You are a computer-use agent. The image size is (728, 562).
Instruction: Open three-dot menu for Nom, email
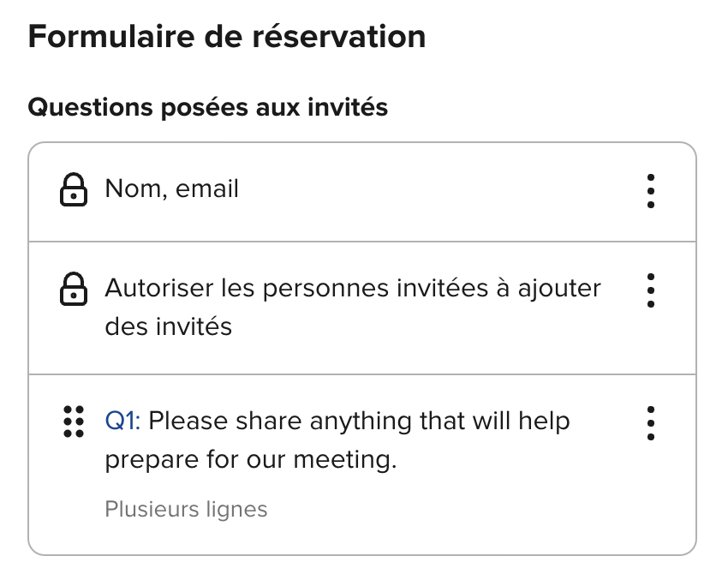[650, 191]
